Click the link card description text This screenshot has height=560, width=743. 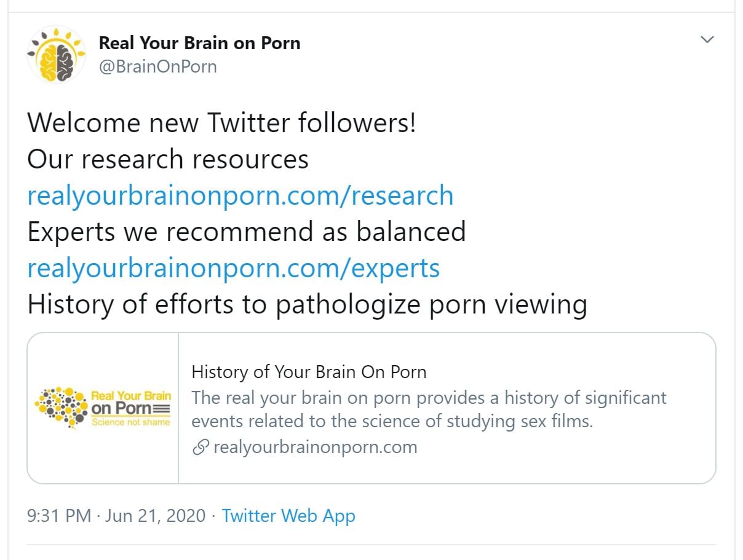[x=429, y=409]
